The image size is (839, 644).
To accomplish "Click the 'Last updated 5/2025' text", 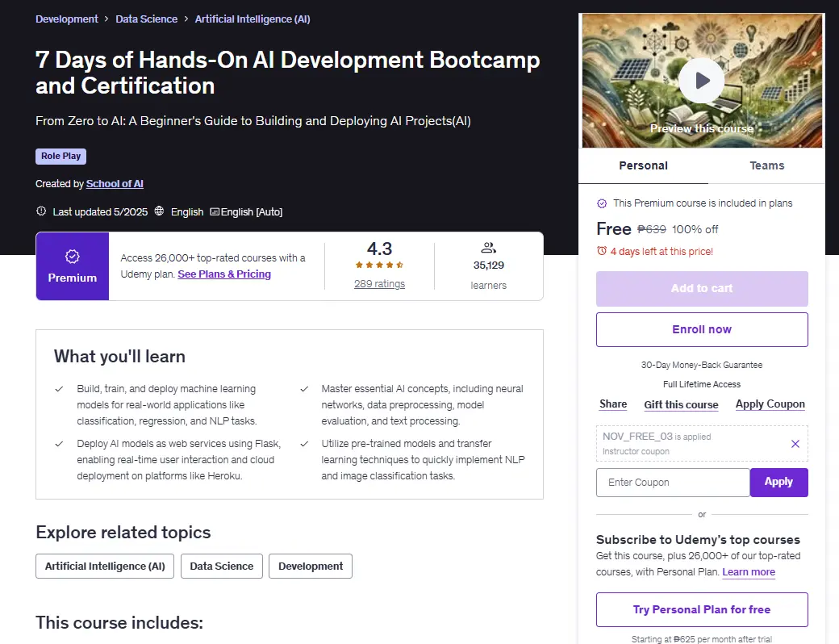I will 100,212.
